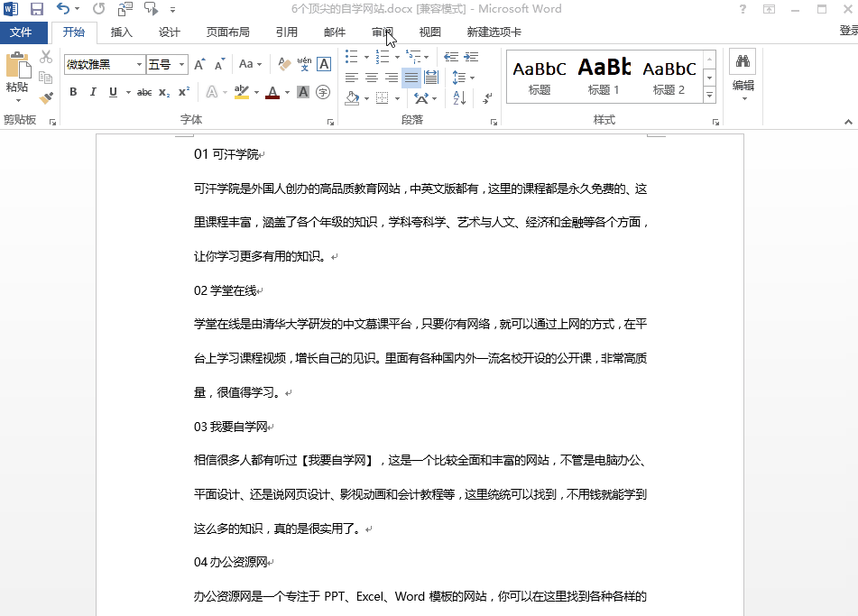
Task: Undo the last action
Action: 63,9
